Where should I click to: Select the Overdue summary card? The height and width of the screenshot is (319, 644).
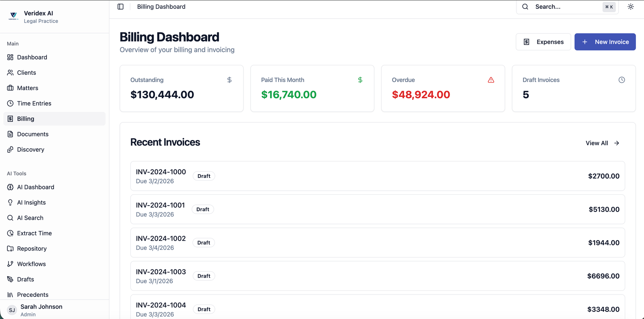click(443, 88)
